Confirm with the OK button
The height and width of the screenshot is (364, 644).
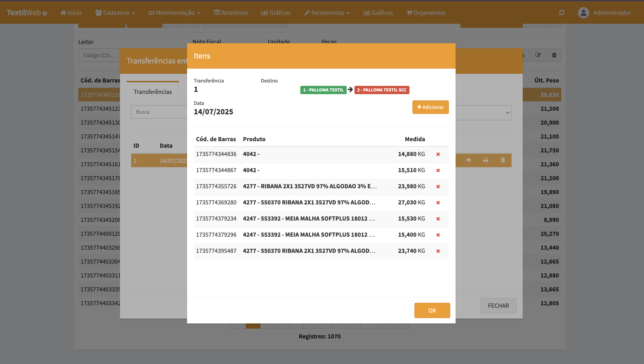point(432,310)
